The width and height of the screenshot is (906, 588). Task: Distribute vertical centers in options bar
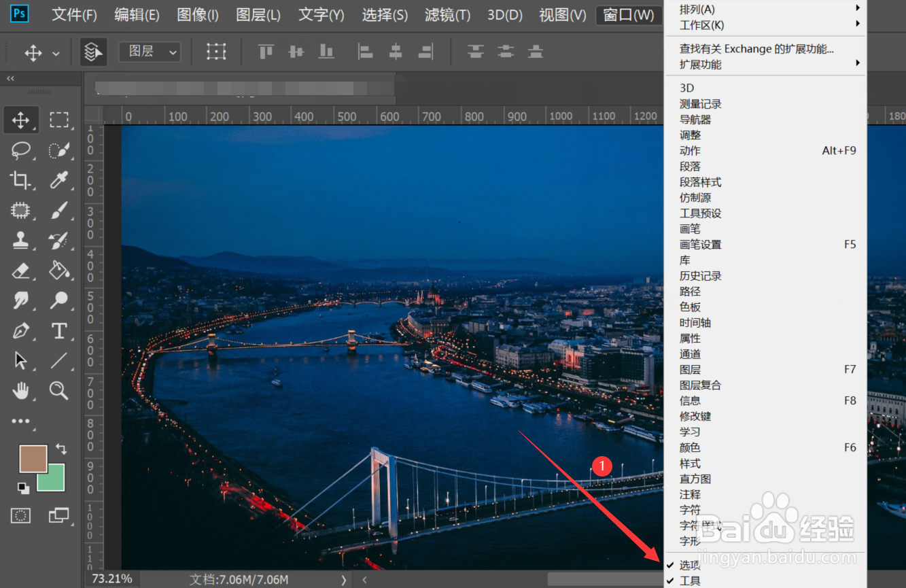coord(506,51)
